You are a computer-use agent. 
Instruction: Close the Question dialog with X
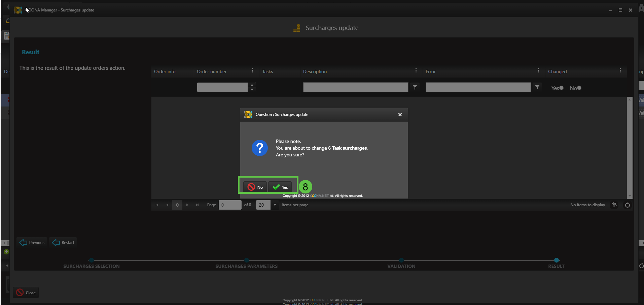400,115
